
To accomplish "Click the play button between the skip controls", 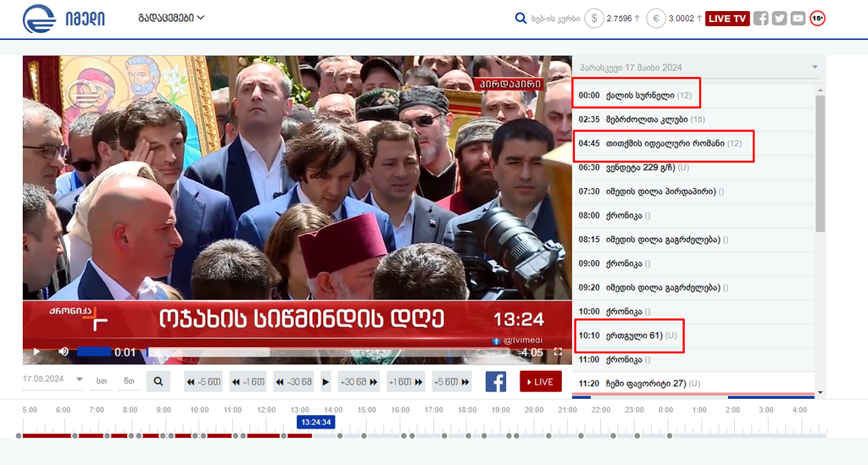I will pyautogui.click(x=325, y=381).
